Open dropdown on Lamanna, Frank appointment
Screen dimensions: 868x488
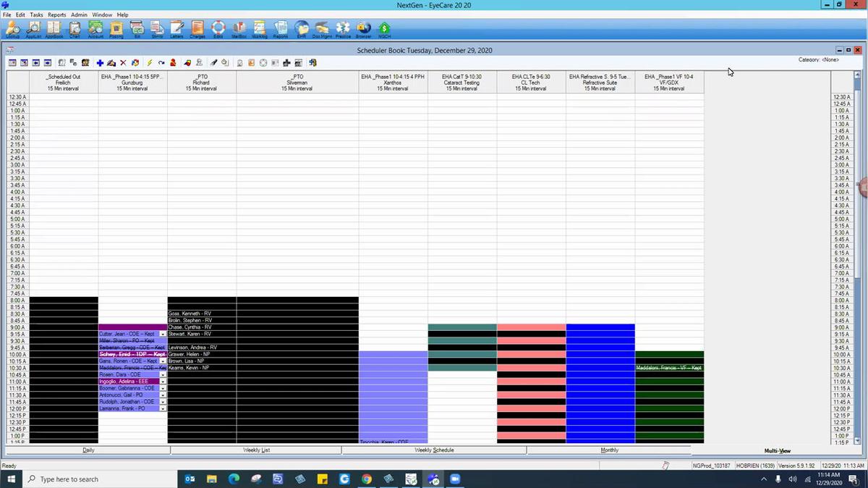pos(163,409)
